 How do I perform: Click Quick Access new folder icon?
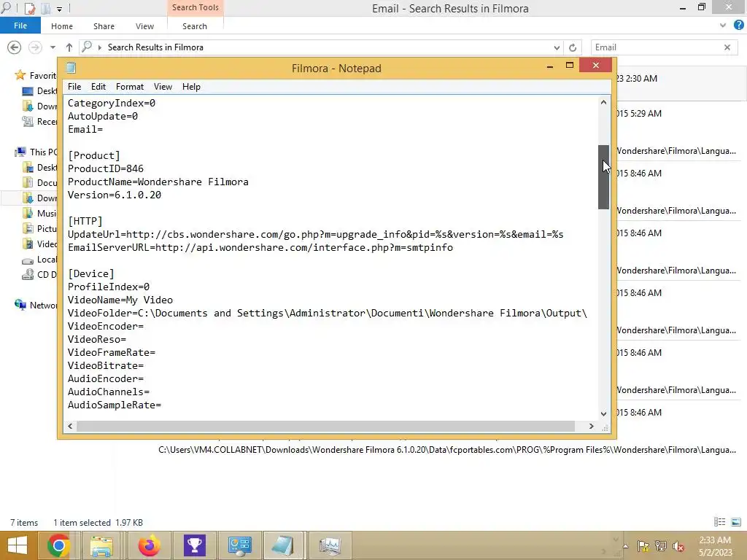46,8
